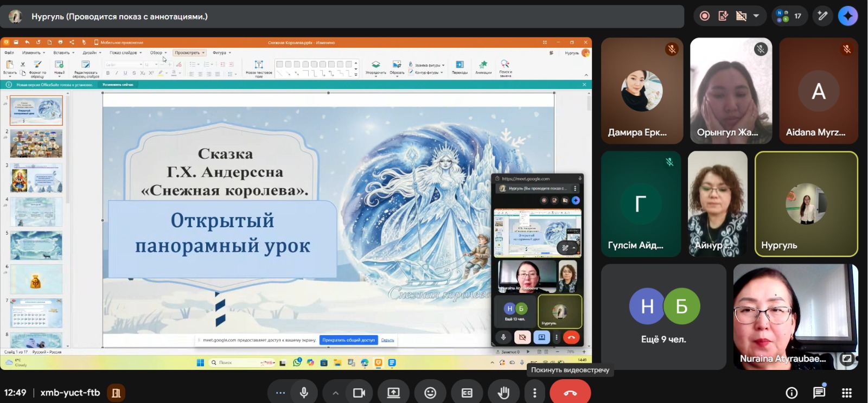Select slide 3 thumbnail in panel
The image size is (868, 403).
tap(36, 177)
